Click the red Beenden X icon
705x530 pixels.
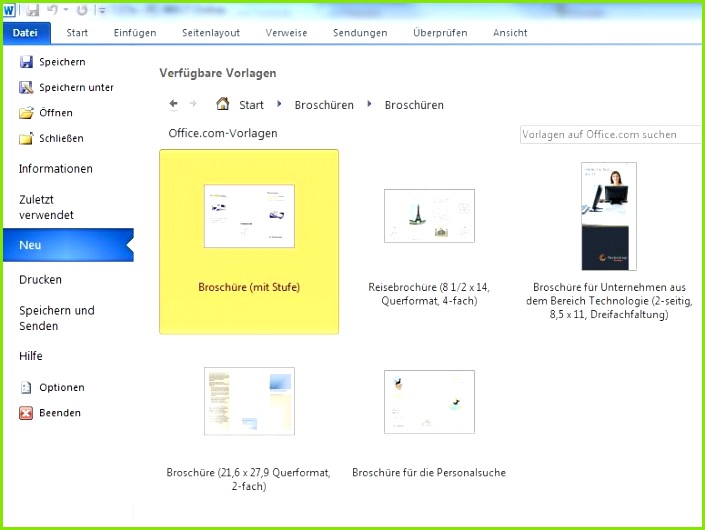26,413
